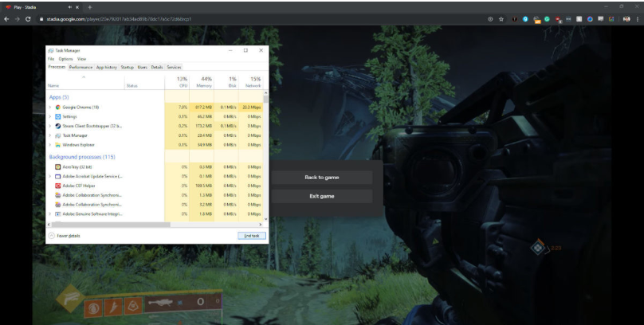Expand the Windows Explorer process entry
The image size is (644, 325).
[49, 145]
